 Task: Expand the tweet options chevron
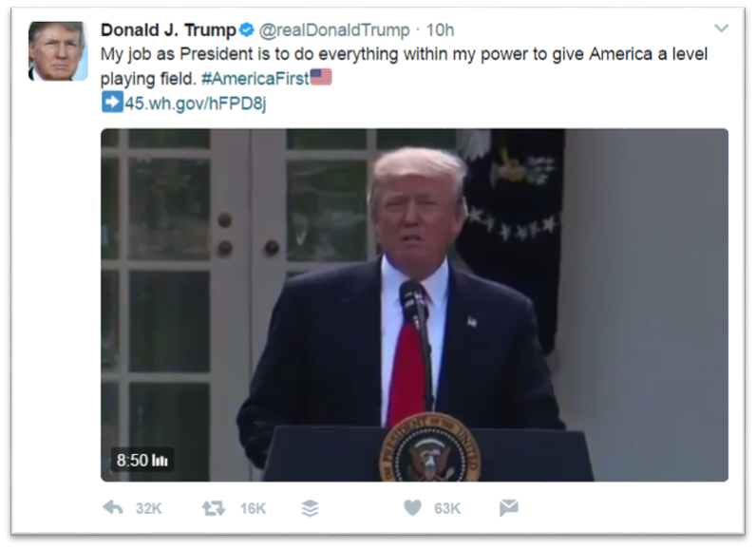tap(721, 28)
